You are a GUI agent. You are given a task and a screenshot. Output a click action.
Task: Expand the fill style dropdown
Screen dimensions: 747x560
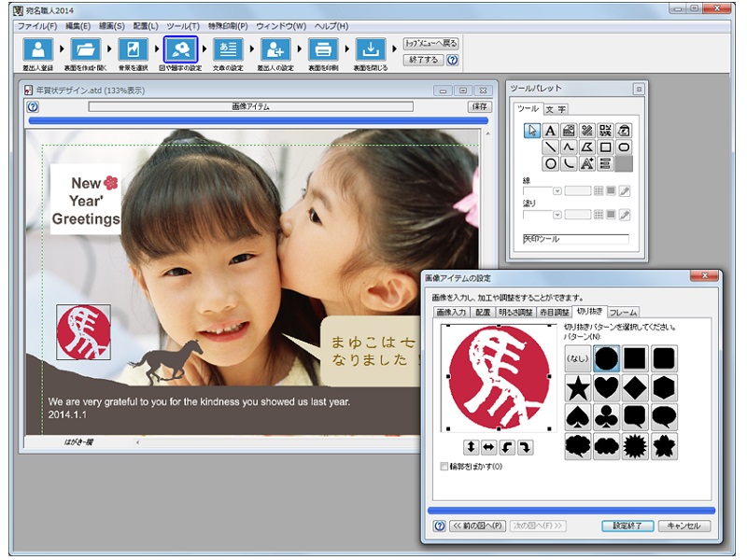pyautogui.click(x=557, y=215)
